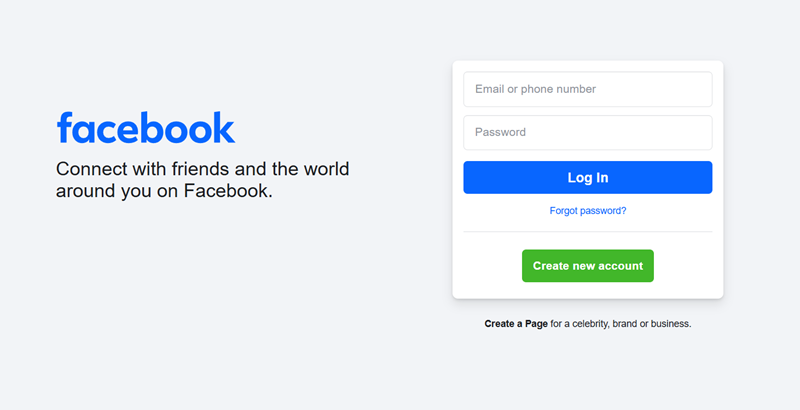Image resolution: width=800 pixels, height=410 pixels.
Task: Select the word Facebook in the tagline
Action: pyautogui.click(x=226, y=191)
